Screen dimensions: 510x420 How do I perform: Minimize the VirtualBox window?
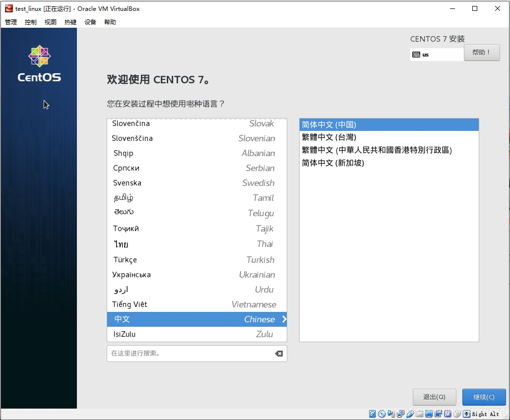(x=452, y=8)
